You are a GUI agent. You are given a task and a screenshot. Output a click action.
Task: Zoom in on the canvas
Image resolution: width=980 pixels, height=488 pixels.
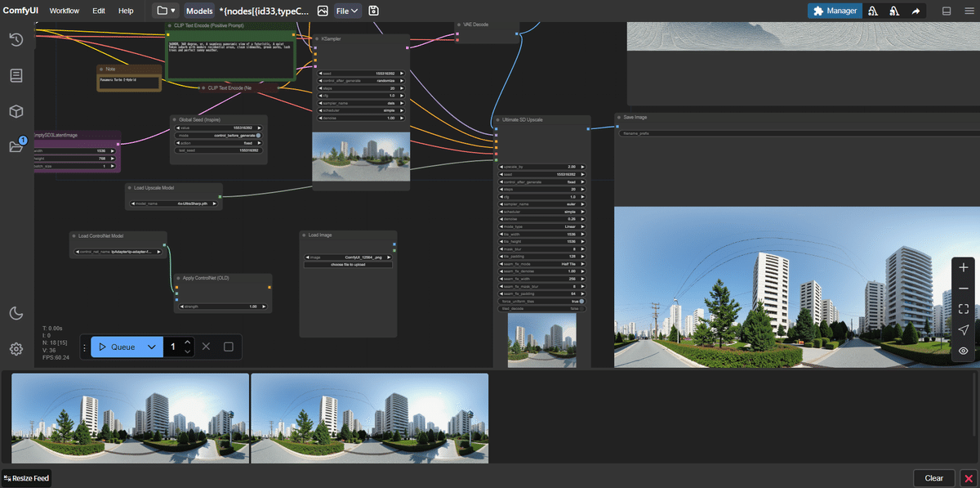click(x=964, y=267)
